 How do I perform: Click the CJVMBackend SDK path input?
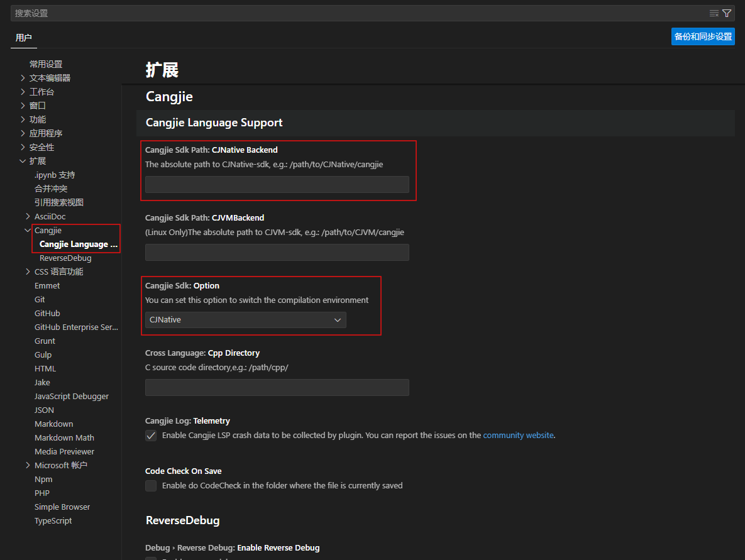277,252
